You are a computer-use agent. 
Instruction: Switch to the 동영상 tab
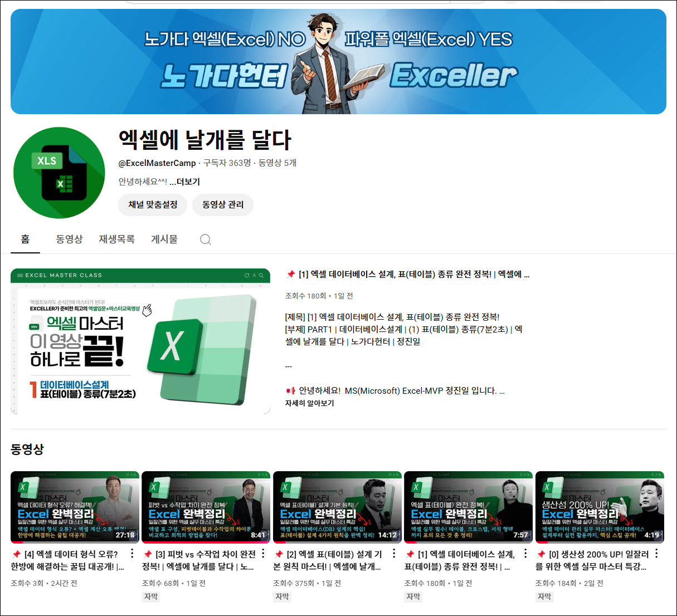[69, 239]
